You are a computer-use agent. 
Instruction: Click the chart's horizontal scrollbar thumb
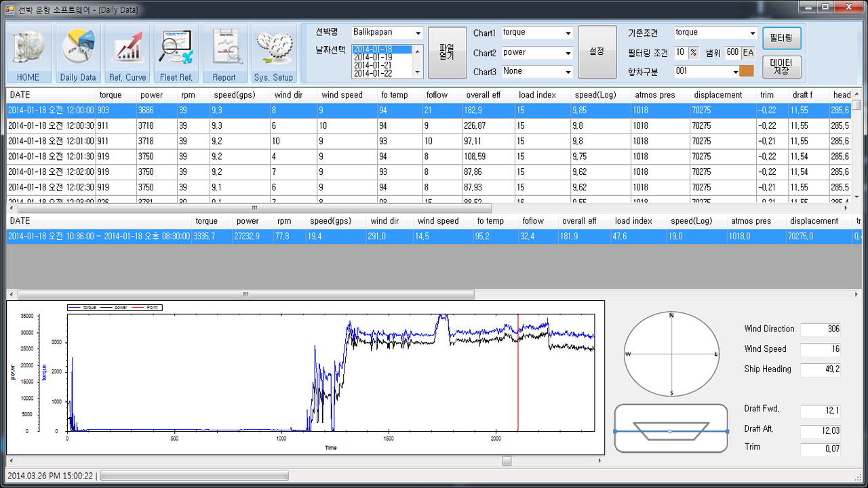(507, 461)
